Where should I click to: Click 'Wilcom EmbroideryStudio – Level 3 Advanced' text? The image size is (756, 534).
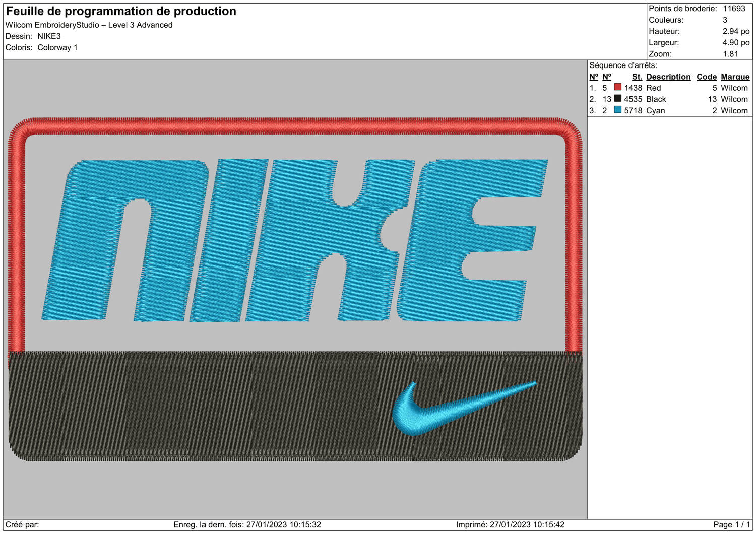pos(89,25)
